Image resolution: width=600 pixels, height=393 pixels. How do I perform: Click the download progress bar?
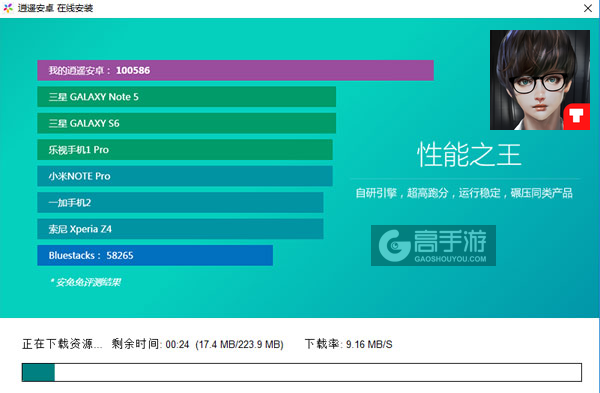click(x=302, y=372)
